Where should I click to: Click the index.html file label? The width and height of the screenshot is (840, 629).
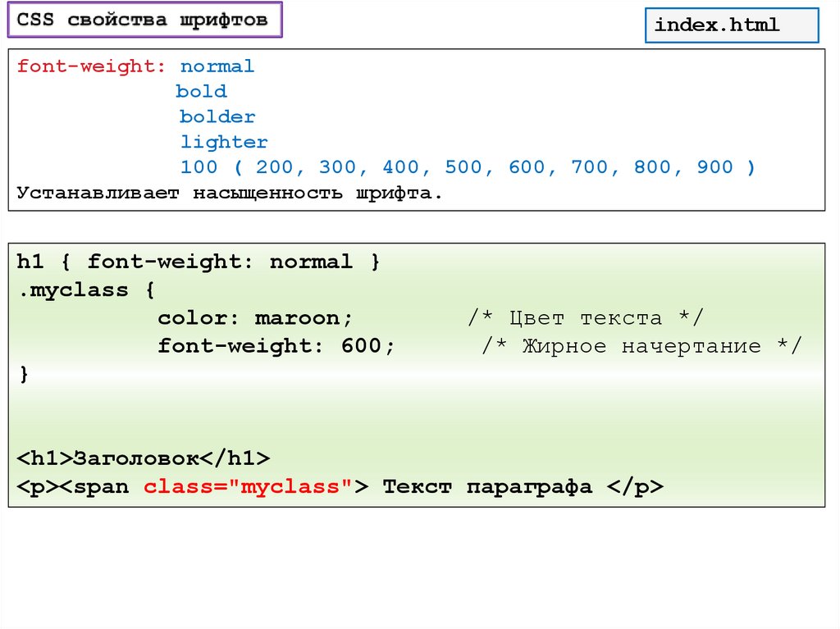pos(732,25)
